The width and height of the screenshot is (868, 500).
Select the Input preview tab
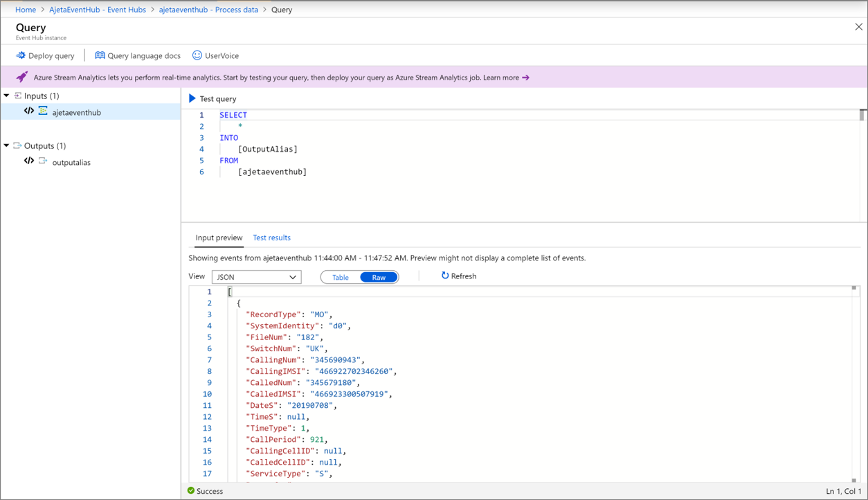(219, 238)
